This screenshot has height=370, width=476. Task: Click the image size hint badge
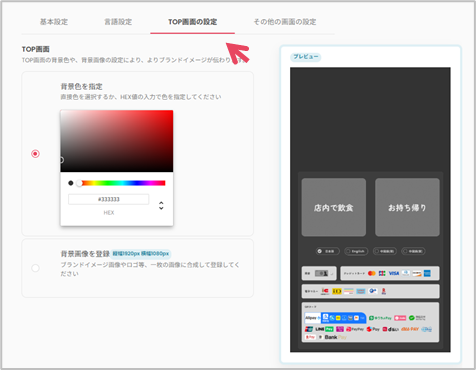[141, 254]
